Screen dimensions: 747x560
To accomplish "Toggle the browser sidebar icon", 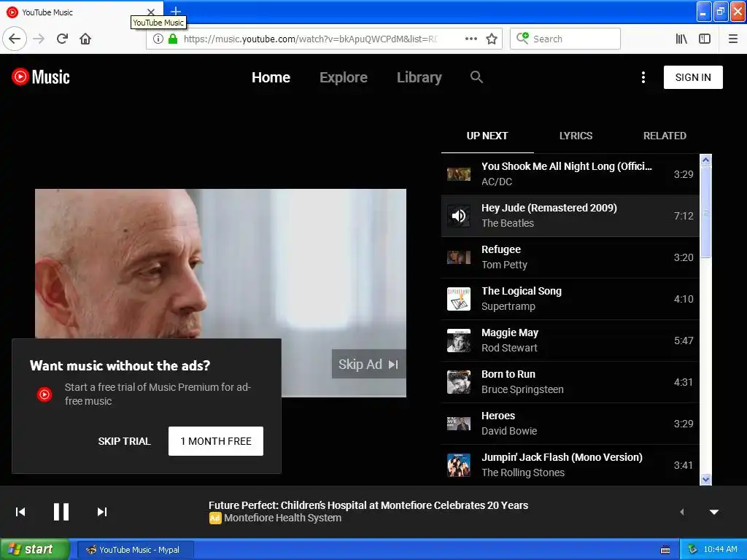I will (705, 39).
